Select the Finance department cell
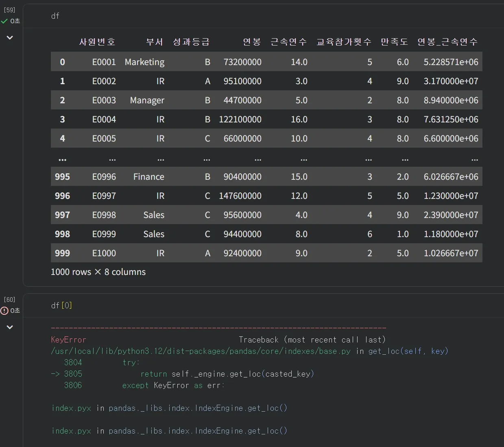Screen dimensions: 504x447 click(149, 177)
